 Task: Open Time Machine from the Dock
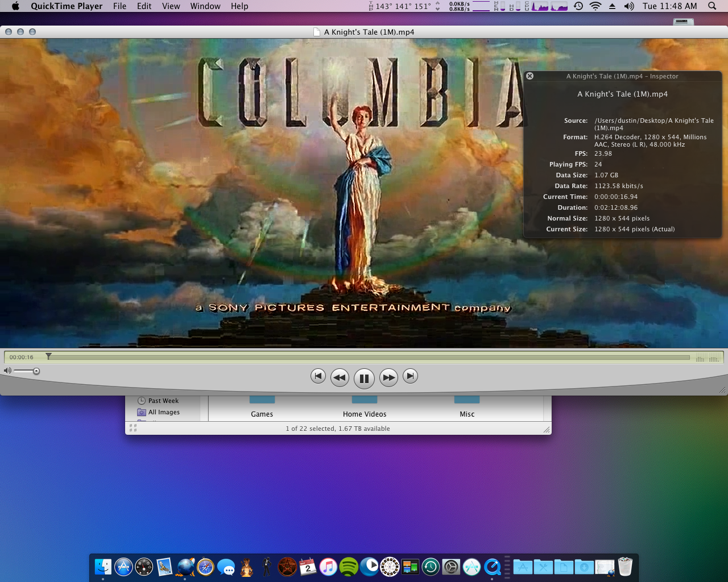click(431, 567)
